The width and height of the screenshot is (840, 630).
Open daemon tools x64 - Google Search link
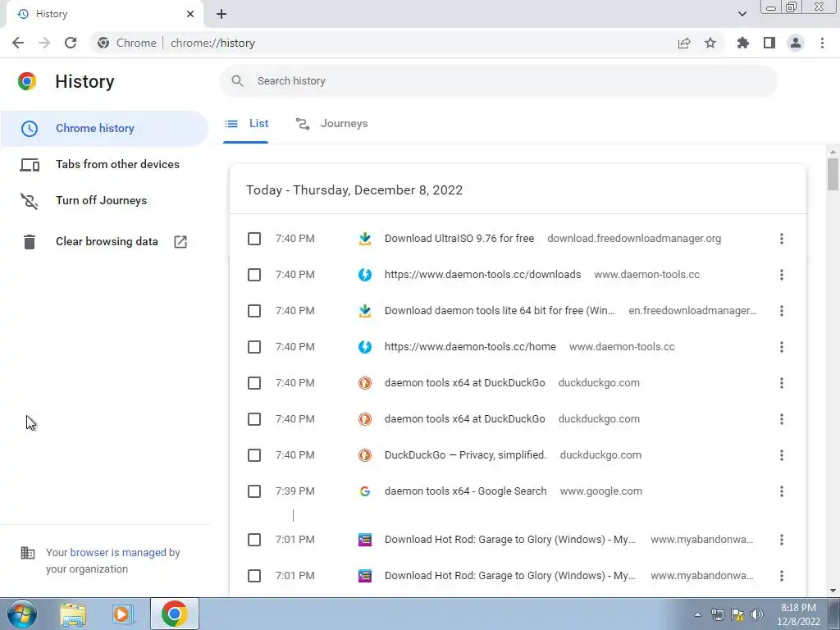(466, 491)
